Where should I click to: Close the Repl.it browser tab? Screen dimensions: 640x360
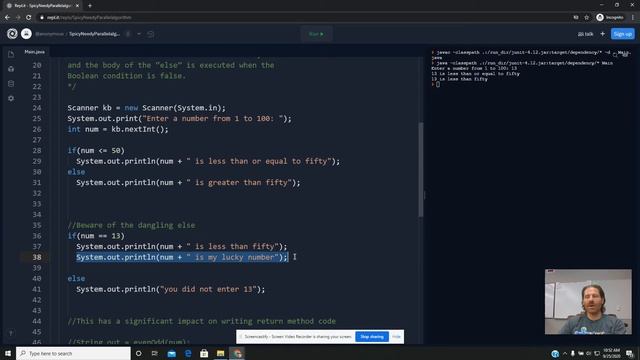click(x=77, y=6)
